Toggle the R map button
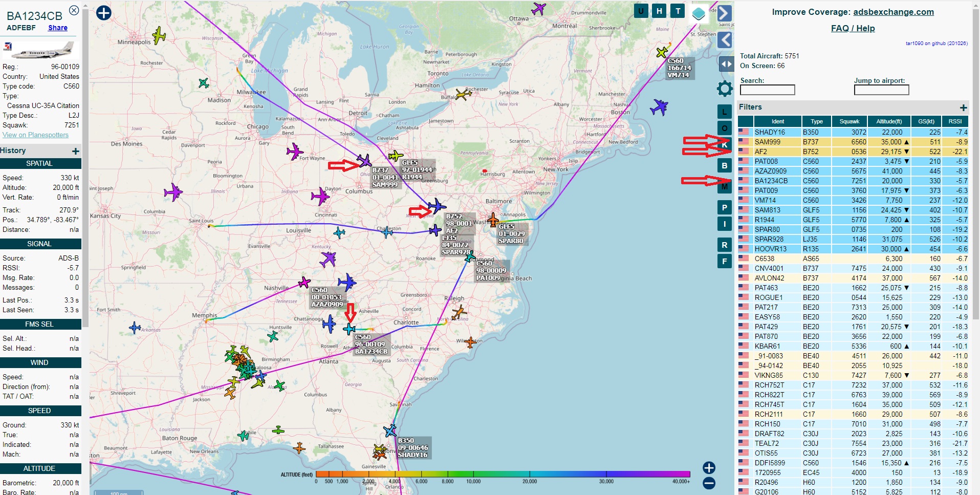This screenshot has height=495, width=980. click(x=724, y=245)
